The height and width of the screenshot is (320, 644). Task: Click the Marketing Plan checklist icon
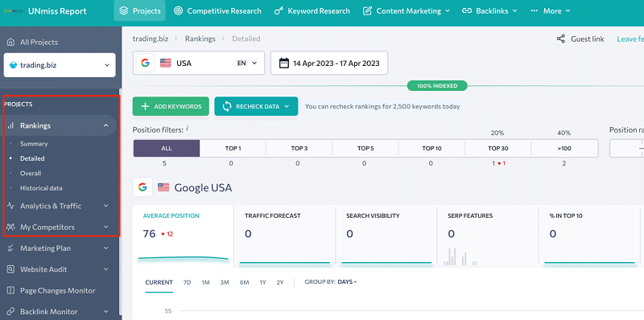pyautogui.click(x=11, y=248)
